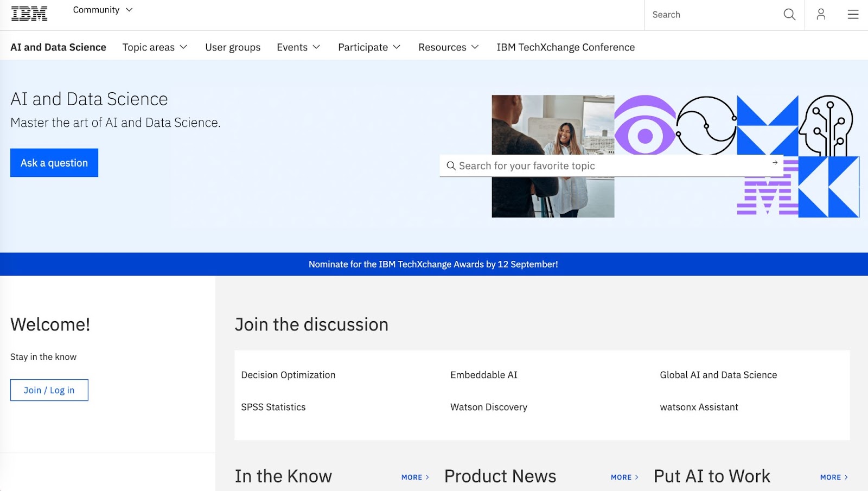Click MORE next to Product News
The image size is (868, 491).
[x=625, y=477]
